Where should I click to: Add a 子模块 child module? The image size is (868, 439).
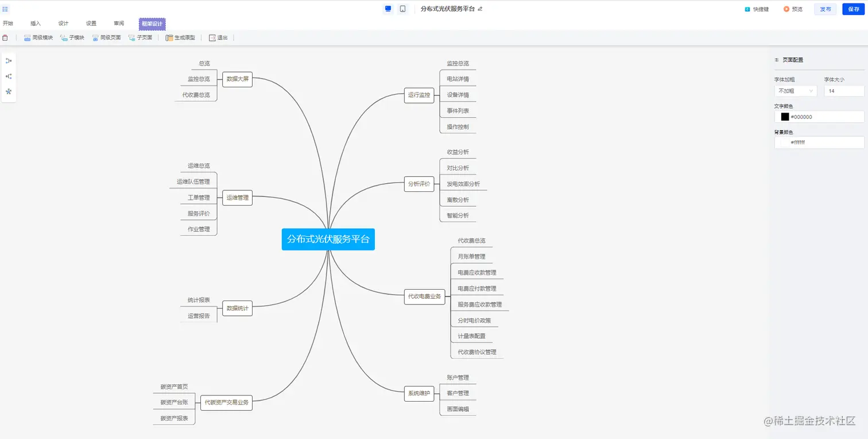pos(72,37)
